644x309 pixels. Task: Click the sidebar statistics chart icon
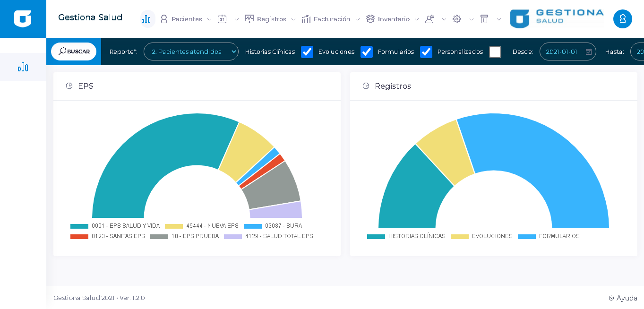click(23, 67)
